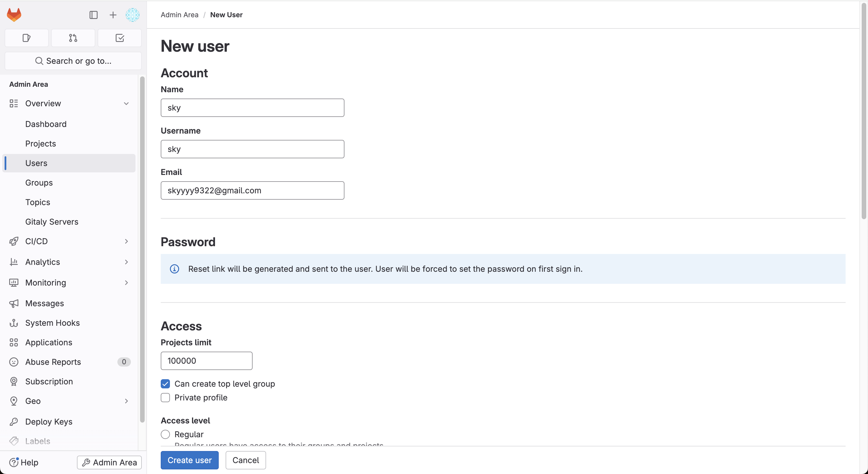Toggle the sidebar collapse icon
This screenshot has height=474, width=868.
point(93,15)
